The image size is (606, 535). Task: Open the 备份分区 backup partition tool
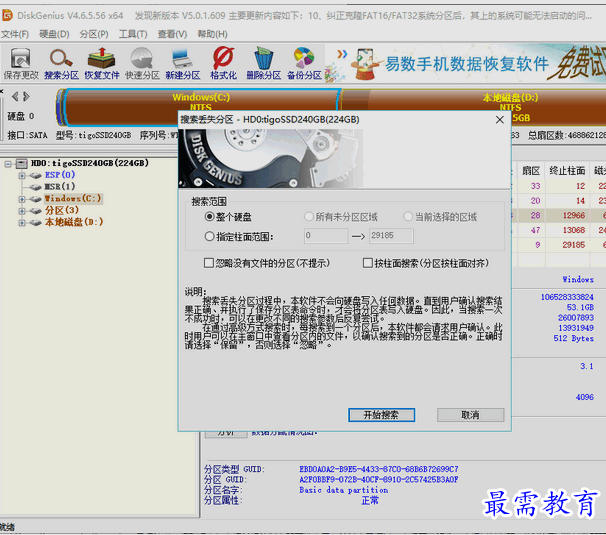point(304,63)
